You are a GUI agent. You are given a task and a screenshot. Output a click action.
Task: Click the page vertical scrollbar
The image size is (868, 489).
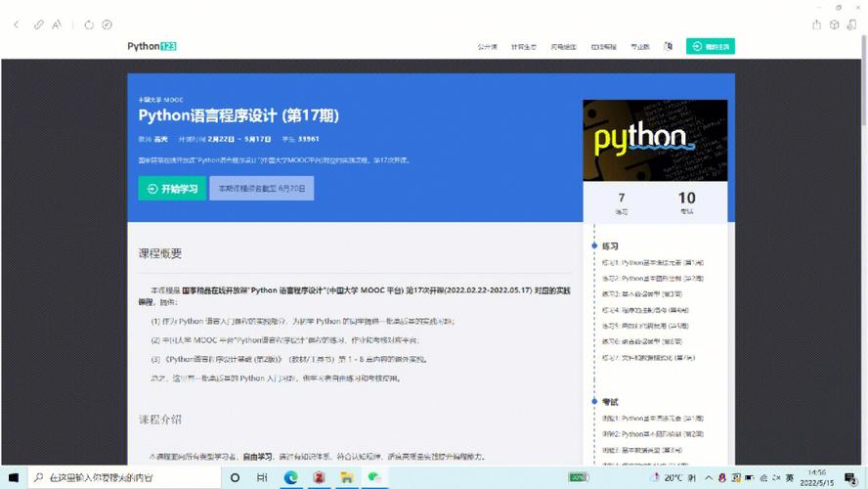864,80
